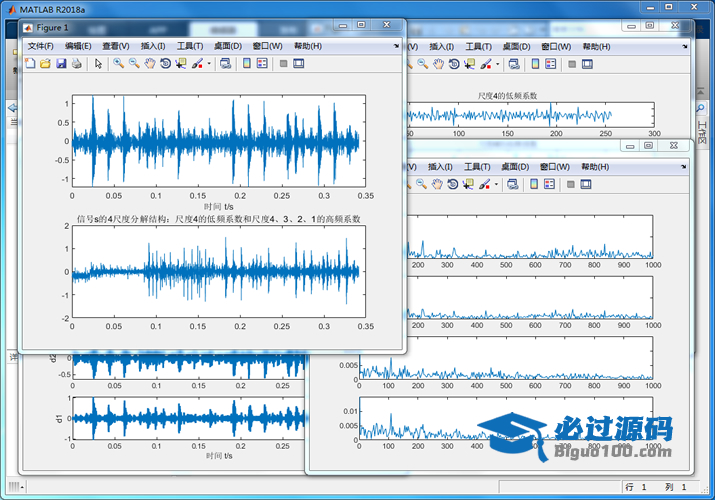715x500 pixels.
Task: Pan hand tool in lower-right spectrum figure
Action: [437, 184]
